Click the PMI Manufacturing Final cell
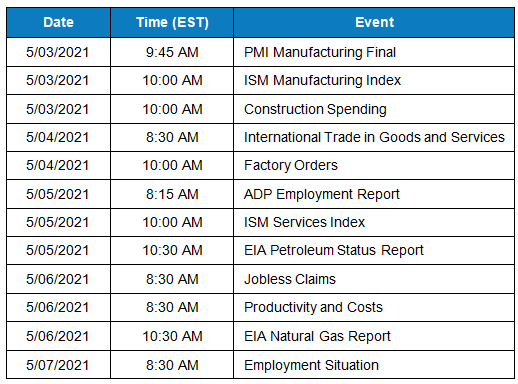Screen dimensions: 518x384 pyautogui.click(x=374, y=52)
